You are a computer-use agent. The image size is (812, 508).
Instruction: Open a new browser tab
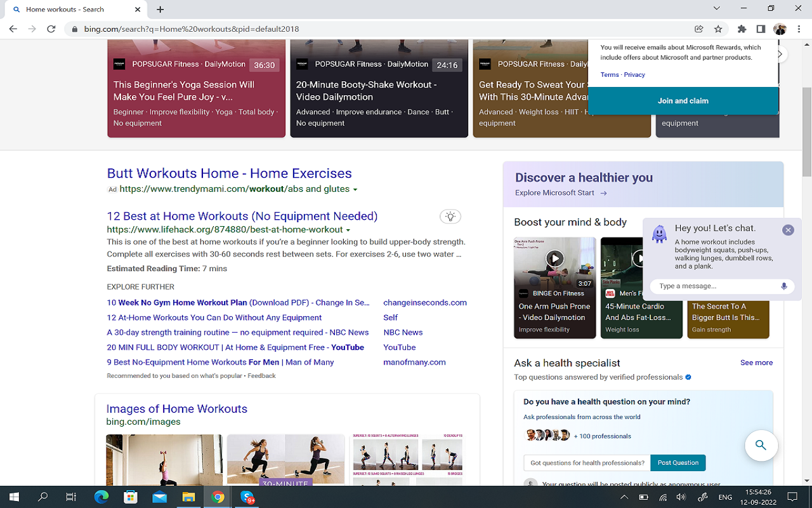(x=160, y=10)
